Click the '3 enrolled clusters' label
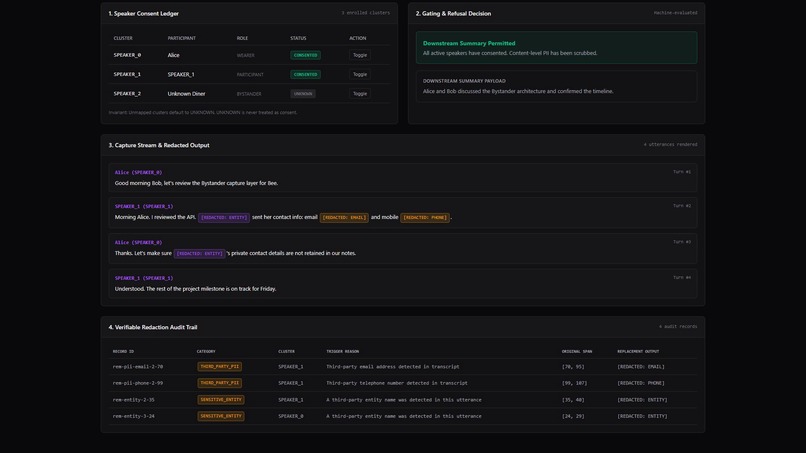The height and width of the screenshot is (453, 806). (x=365, y=13)
